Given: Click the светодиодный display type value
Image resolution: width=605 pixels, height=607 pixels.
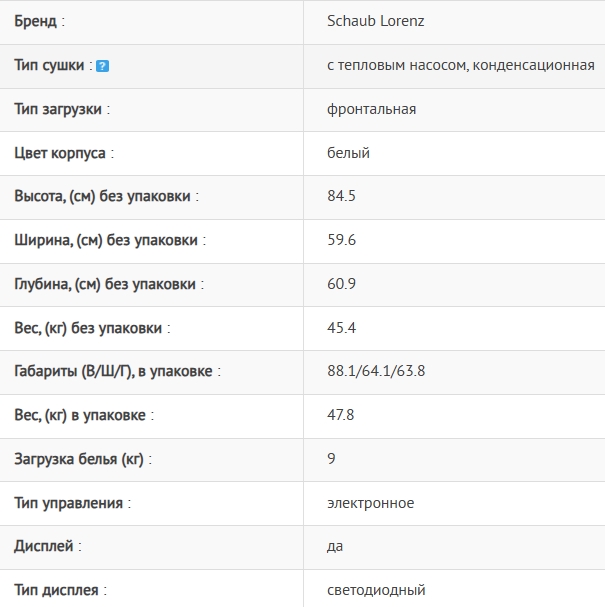Looking at the screenshot, I should 376,590.
